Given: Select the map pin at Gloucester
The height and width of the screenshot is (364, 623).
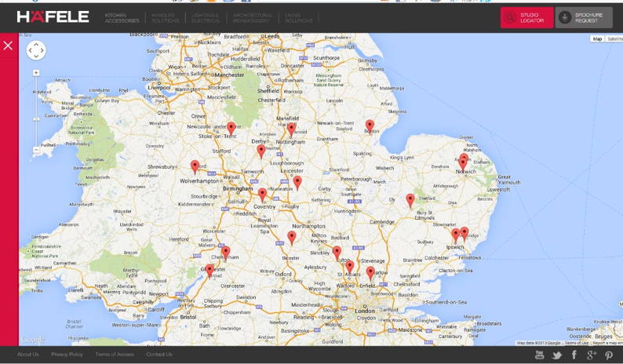Looking at the screenshot, I should [209, 271].
